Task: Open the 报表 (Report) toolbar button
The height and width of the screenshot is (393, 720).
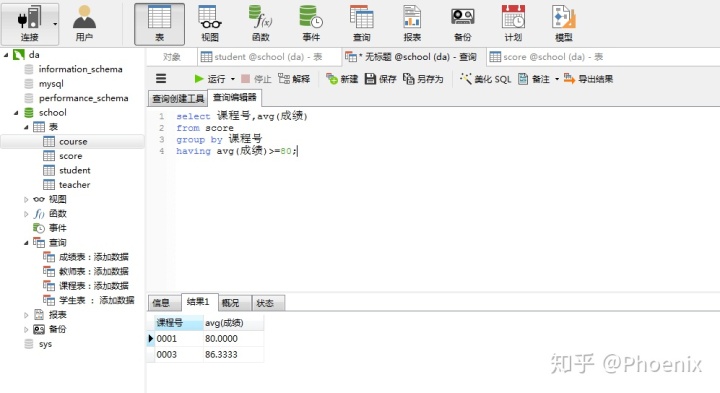Action: tap(412, 24)
